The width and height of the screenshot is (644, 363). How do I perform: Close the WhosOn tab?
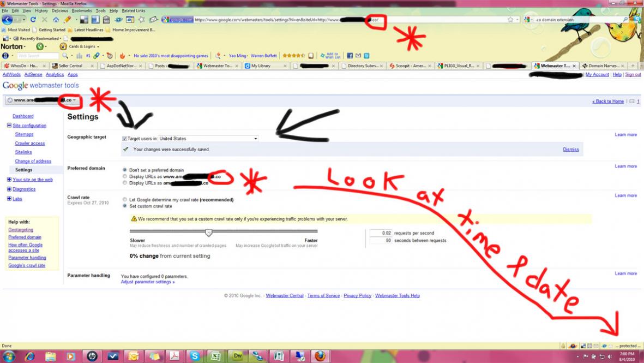pyautogui.click(x=44, y=66)
